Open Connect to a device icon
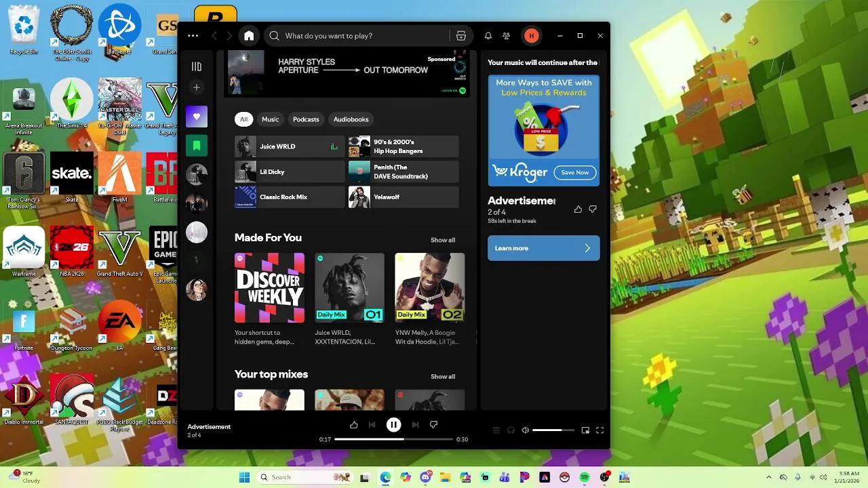868x488 pixels. coord(511,430)
